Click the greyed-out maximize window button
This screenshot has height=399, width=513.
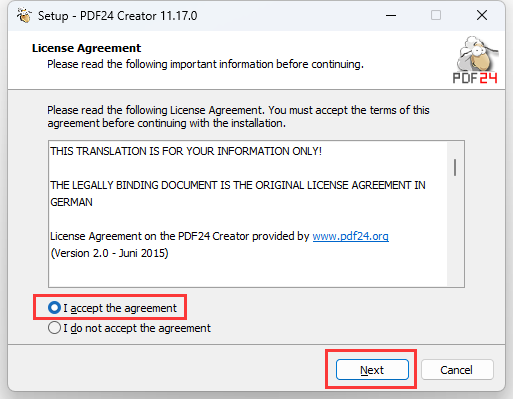pyautogui.click(x=436, y=15)
